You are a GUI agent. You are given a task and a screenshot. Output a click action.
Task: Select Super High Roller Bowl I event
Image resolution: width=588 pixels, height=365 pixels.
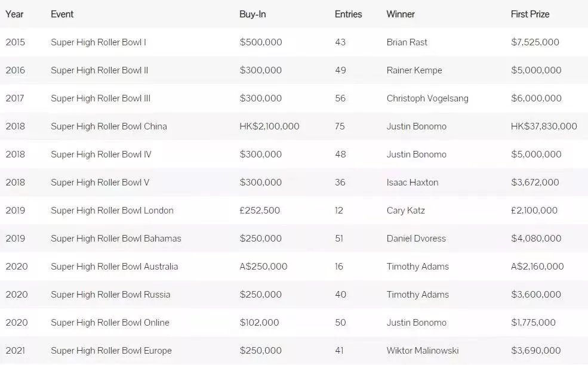(x=98, y=42)
